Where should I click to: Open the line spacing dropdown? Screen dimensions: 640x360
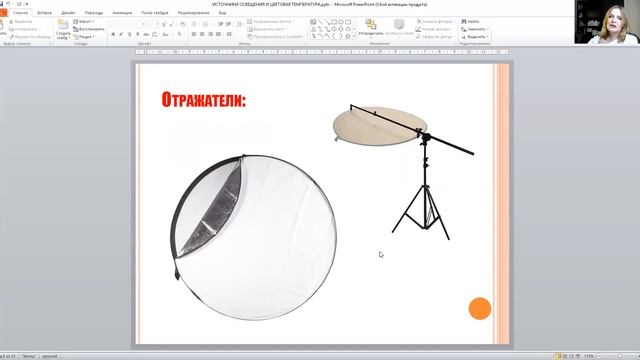pos(240,24)
